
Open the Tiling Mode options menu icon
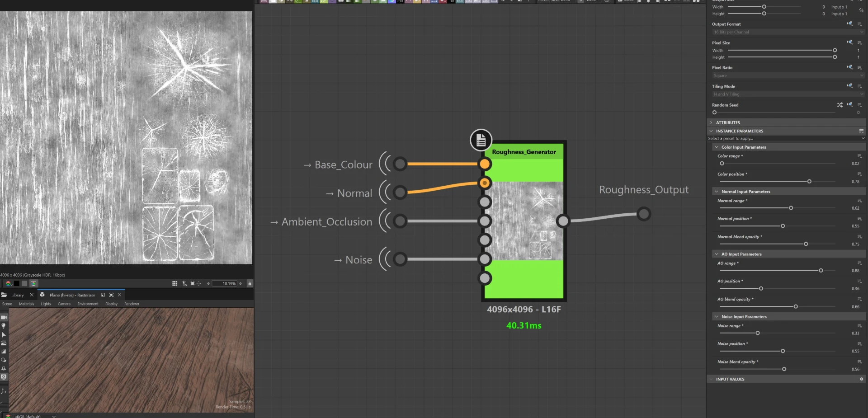pyautogui.click(x=860, y=86)
